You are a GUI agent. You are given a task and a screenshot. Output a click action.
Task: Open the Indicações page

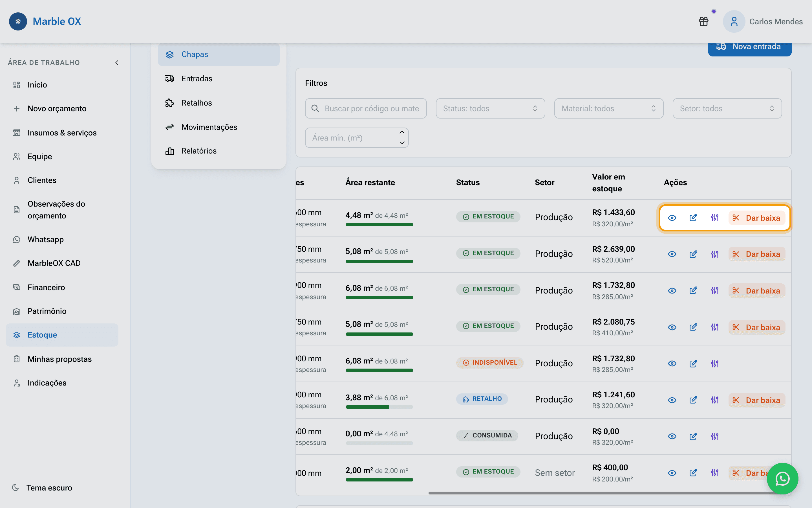tap(62, 383)
